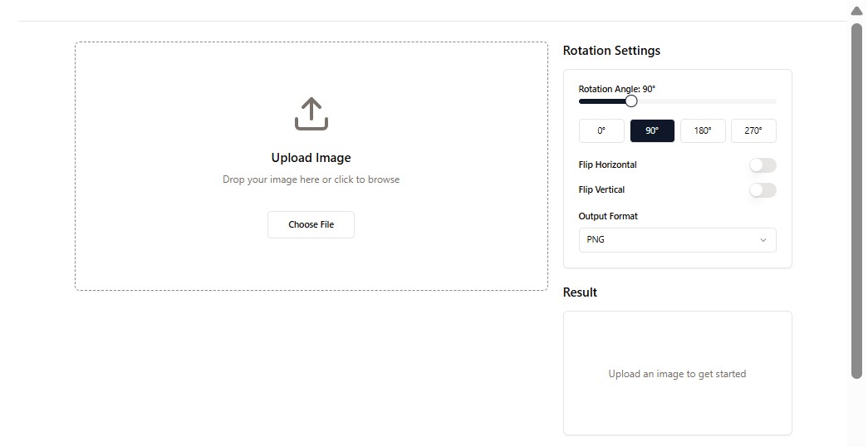This screenshot has height=447, width=868.
Task: Click the 'Upload Image' heading text
Action: point(311,158)
